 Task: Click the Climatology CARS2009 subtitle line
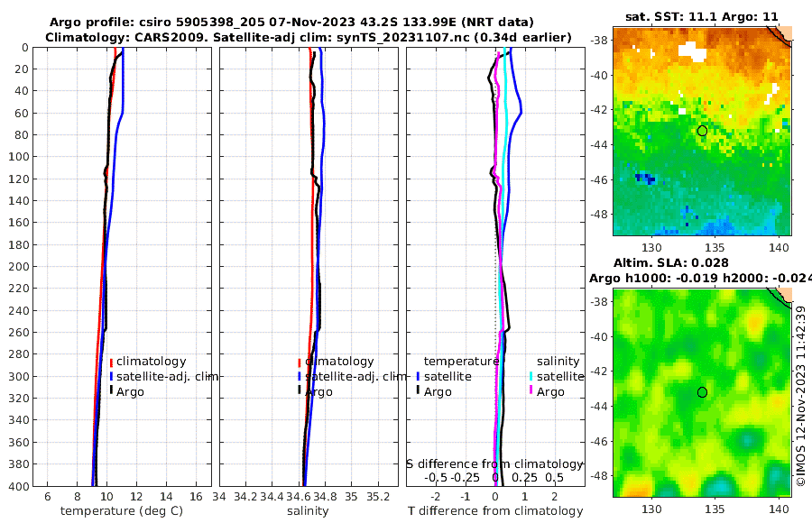(309, 37)
